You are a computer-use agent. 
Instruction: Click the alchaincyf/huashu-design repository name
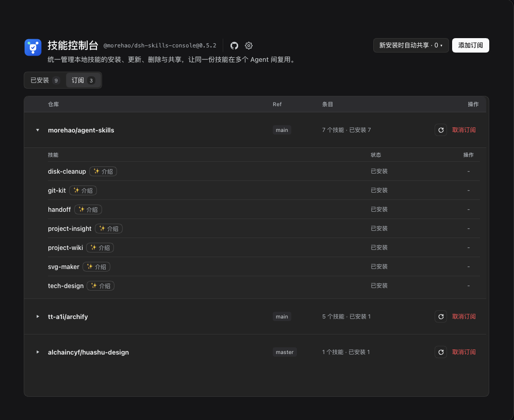[x=88, y=352]
